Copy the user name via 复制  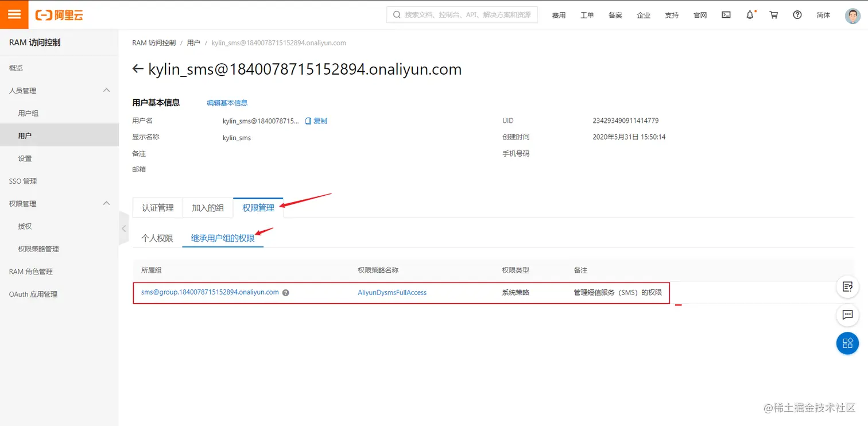pyautogui.click(x=316, y=121)
